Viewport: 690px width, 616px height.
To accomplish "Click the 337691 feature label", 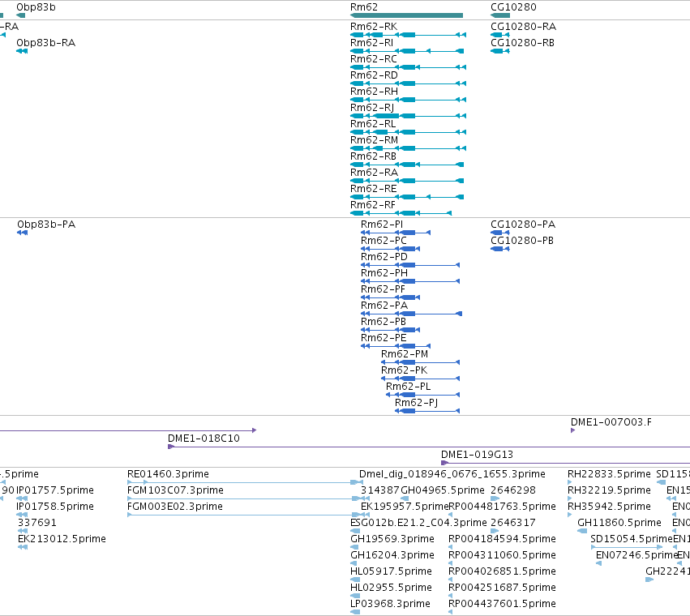I will (37, 523).
